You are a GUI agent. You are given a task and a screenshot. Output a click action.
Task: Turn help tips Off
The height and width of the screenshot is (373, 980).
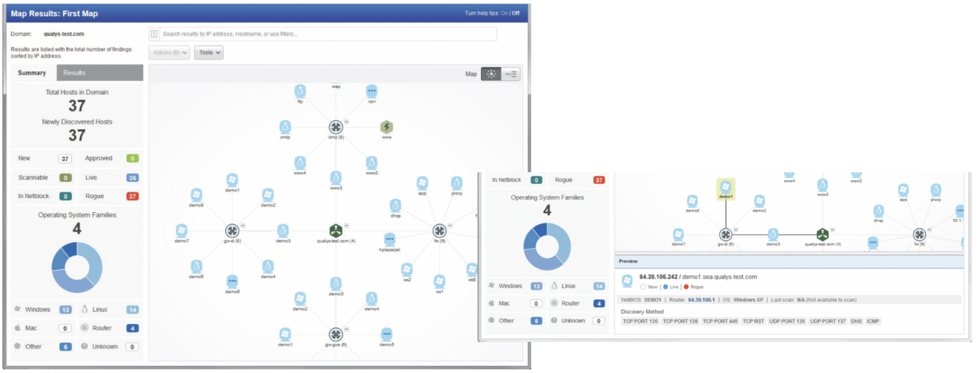(515, 13)
